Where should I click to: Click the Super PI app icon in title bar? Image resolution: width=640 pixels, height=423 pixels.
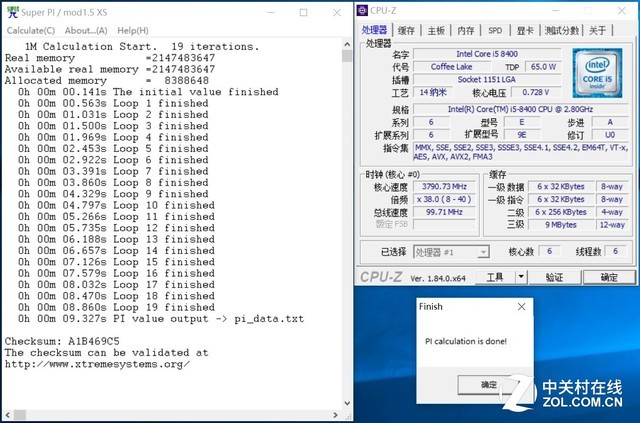point(13,12)
